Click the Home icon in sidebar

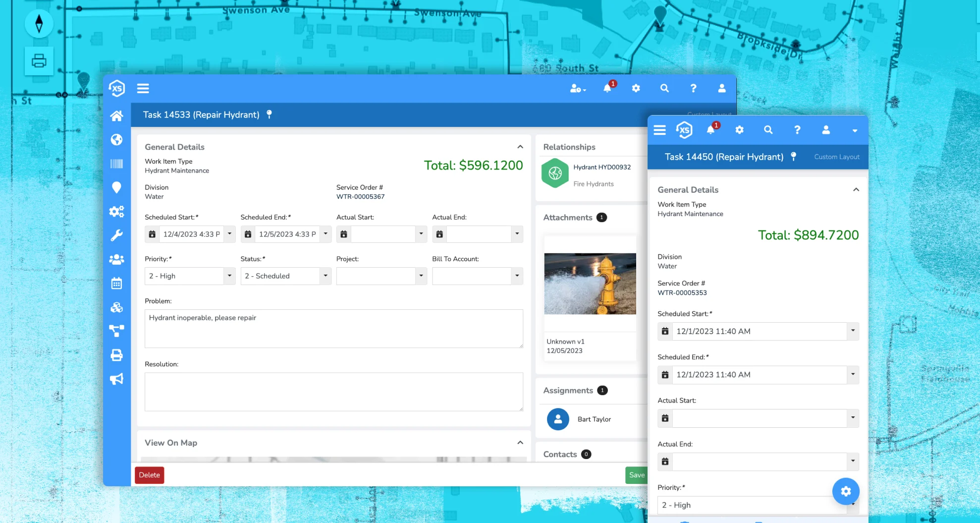coord(116,116)
